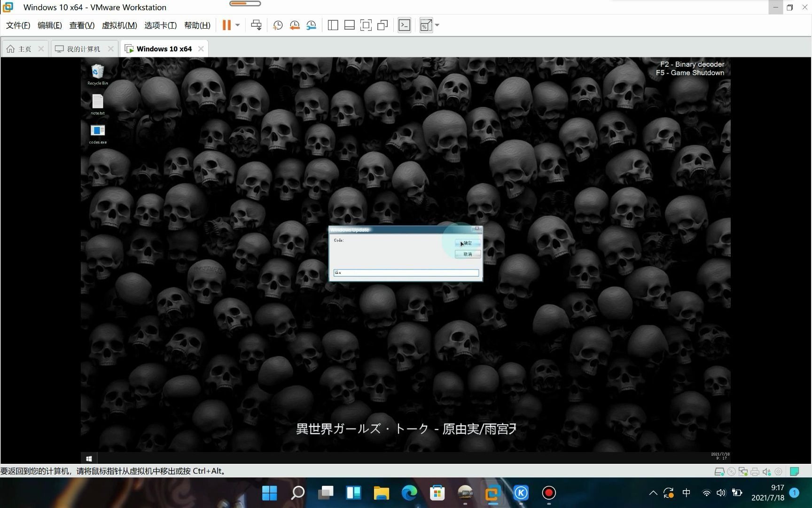Toggle the VM console terminal view
812x508 pixels.
click(x=404, y=25)
